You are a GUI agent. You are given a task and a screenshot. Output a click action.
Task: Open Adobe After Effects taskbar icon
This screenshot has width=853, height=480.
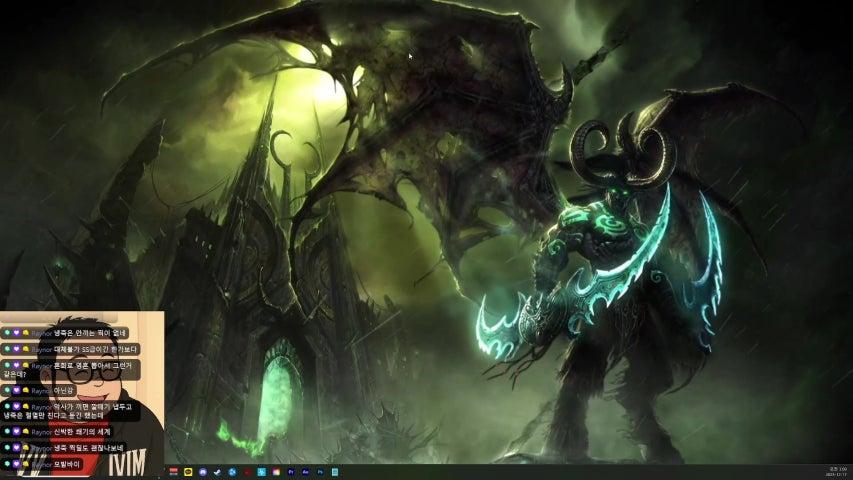click(x=305, y=471)
